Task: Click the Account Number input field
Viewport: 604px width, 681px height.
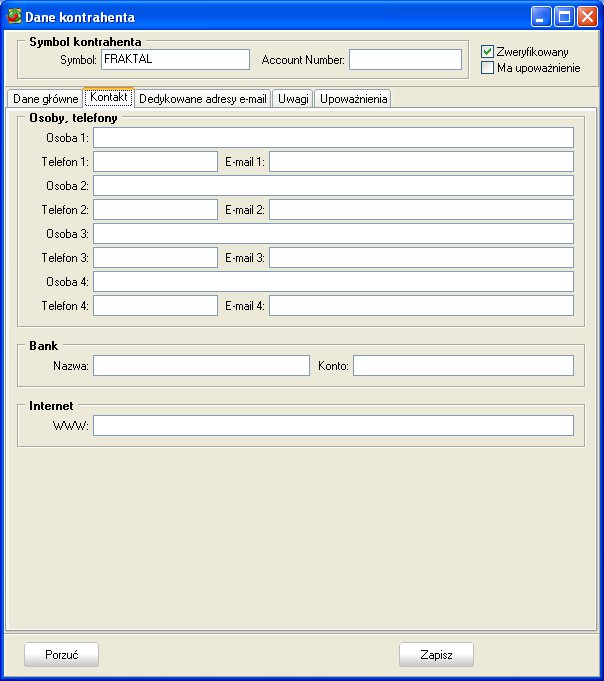Action: coord(405,60)
